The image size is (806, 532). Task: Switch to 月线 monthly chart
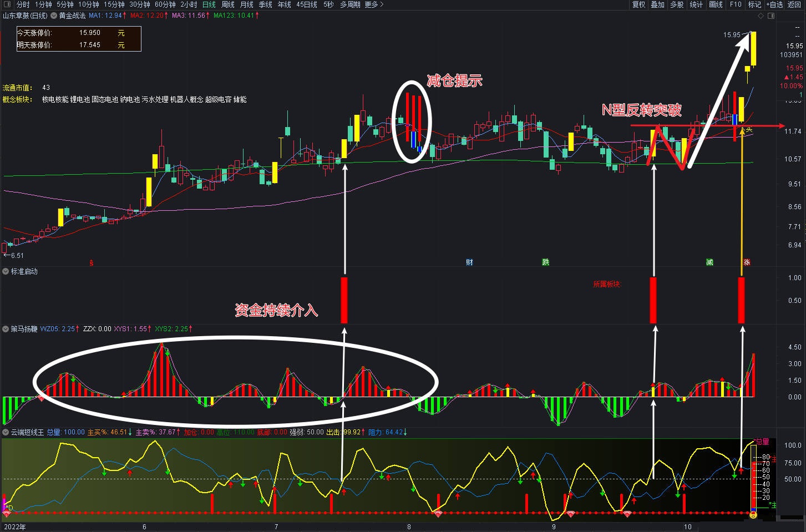247,4
